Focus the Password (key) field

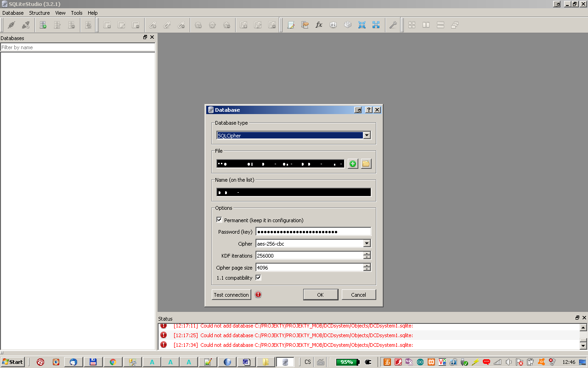pyautogui.click(x=313, y=231)
